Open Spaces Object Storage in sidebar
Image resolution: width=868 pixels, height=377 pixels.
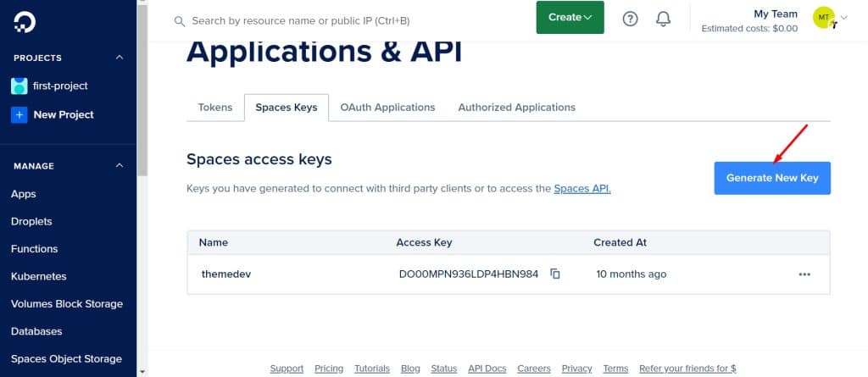pos(66,358)
